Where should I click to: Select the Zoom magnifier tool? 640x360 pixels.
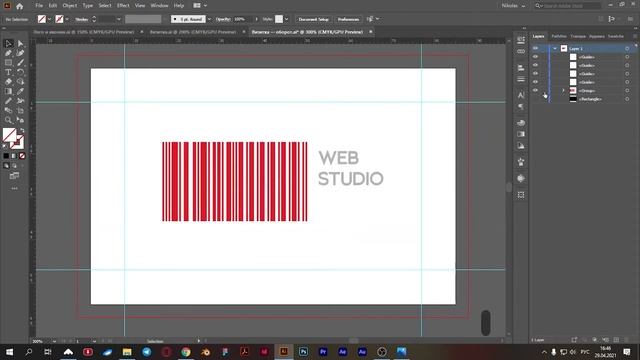(9, 120)
